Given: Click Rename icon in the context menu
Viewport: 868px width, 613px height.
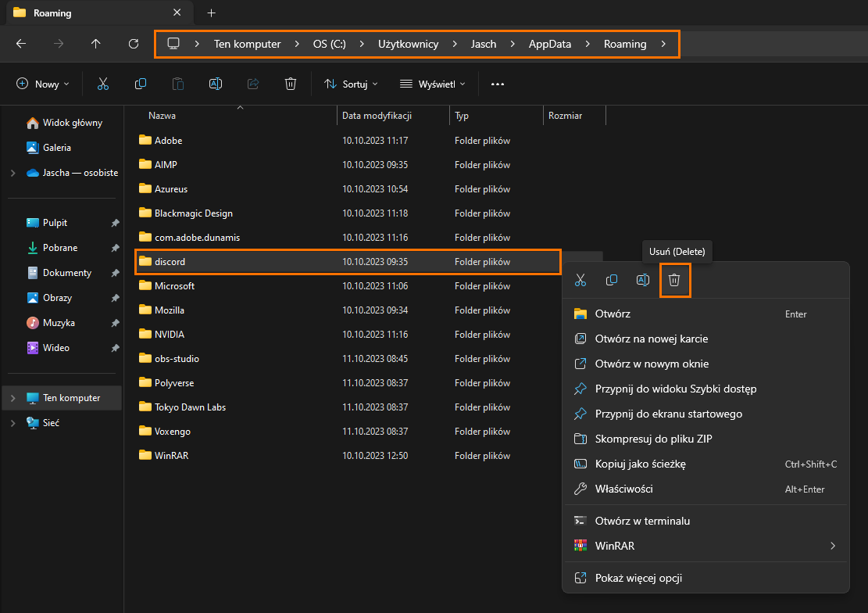Looking at the screenshot, I should click(643, 281).
